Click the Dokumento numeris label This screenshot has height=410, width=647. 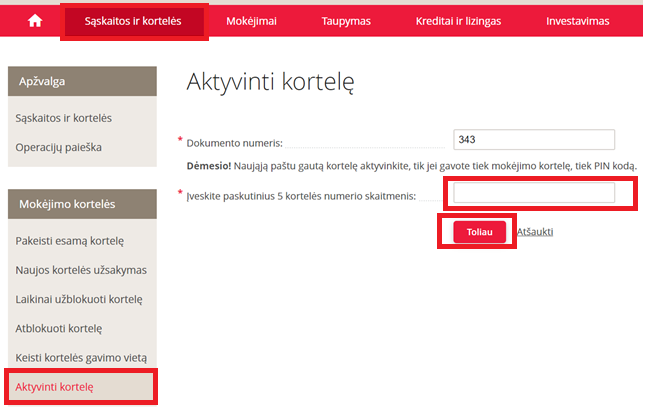tap(234, 143)
